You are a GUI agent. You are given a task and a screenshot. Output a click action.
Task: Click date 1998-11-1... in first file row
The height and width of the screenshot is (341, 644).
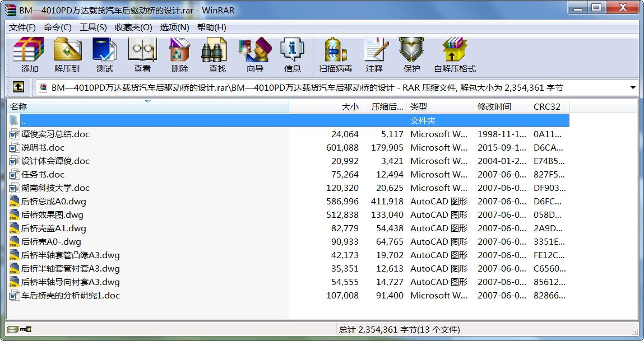click(x=502, y=134)
